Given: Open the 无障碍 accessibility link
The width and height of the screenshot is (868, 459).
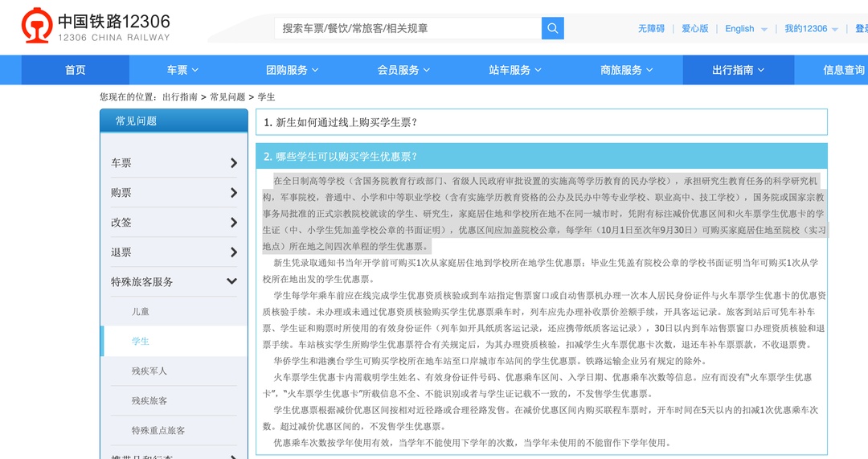Looking at the screenshot, I should click(651, 29).
